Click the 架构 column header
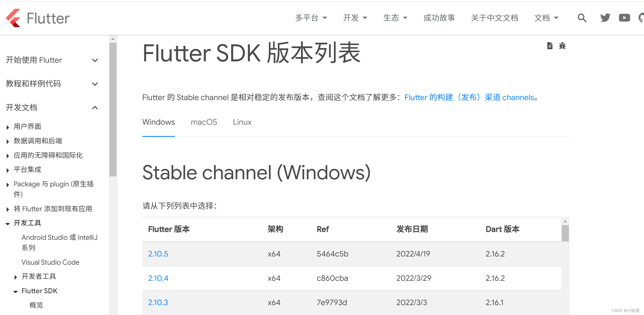Screen dimensions: 644x315 coord(276,229)
